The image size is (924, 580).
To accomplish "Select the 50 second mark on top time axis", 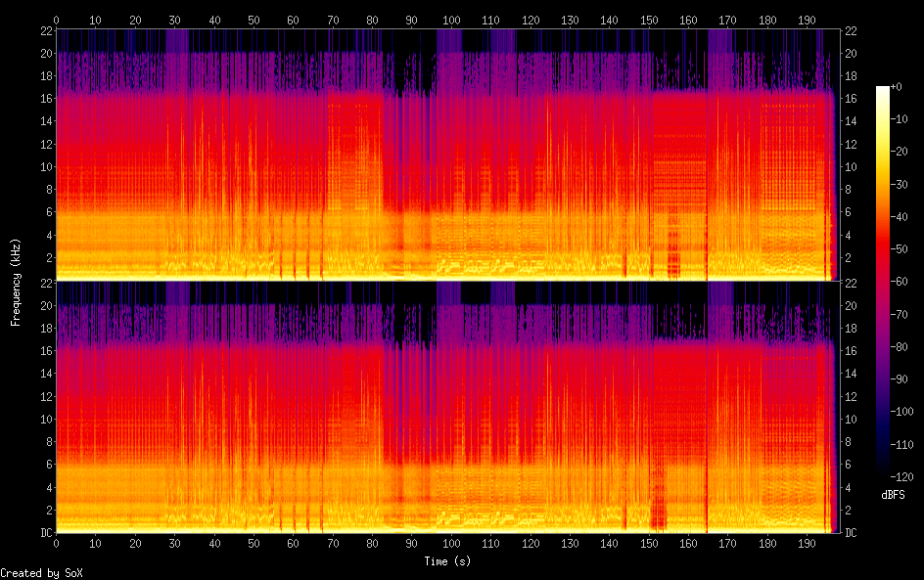I will [254, 20].
